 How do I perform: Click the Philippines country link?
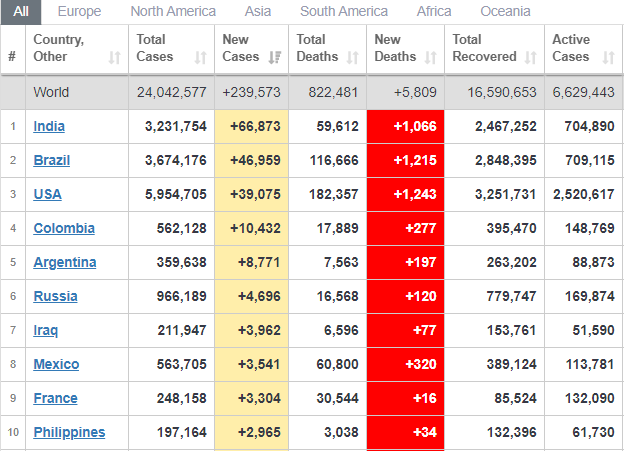[x=69, y=432]
